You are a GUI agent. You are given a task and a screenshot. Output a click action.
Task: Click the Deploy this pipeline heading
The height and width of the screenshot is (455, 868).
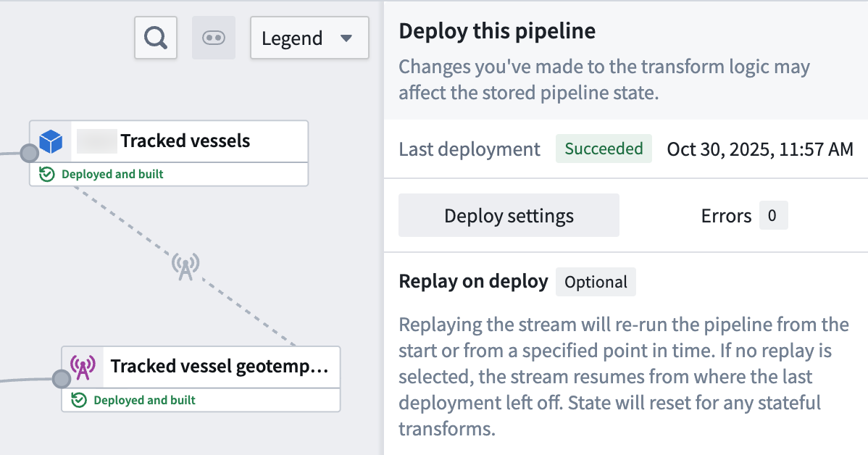point(496,31)
